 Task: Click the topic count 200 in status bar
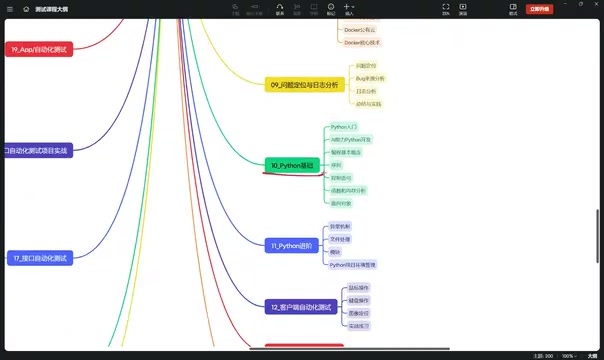(544, 356)
